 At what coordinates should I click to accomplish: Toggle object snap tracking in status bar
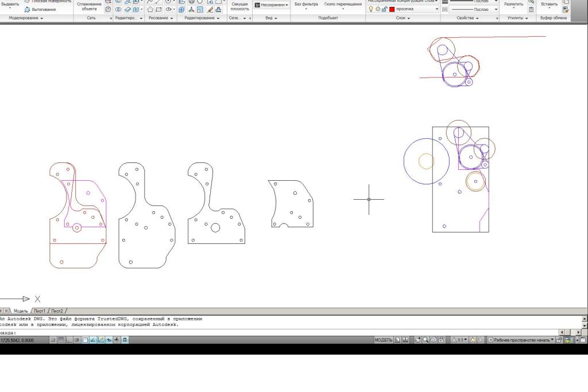[92, 340]
